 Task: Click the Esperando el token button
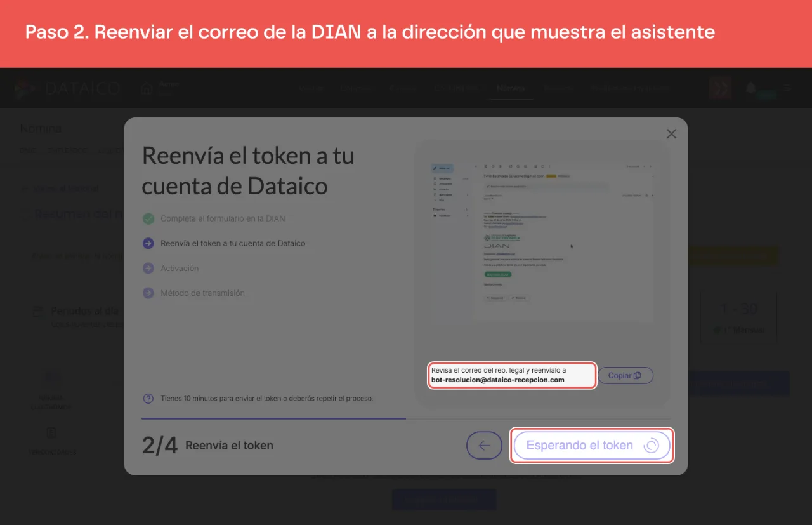pyautogui.click(x=592, y=445)
